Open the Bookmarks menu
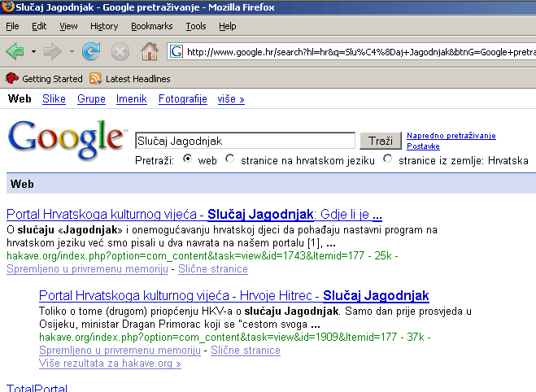This screenshot has width=536, height=392. coord(152,26)
